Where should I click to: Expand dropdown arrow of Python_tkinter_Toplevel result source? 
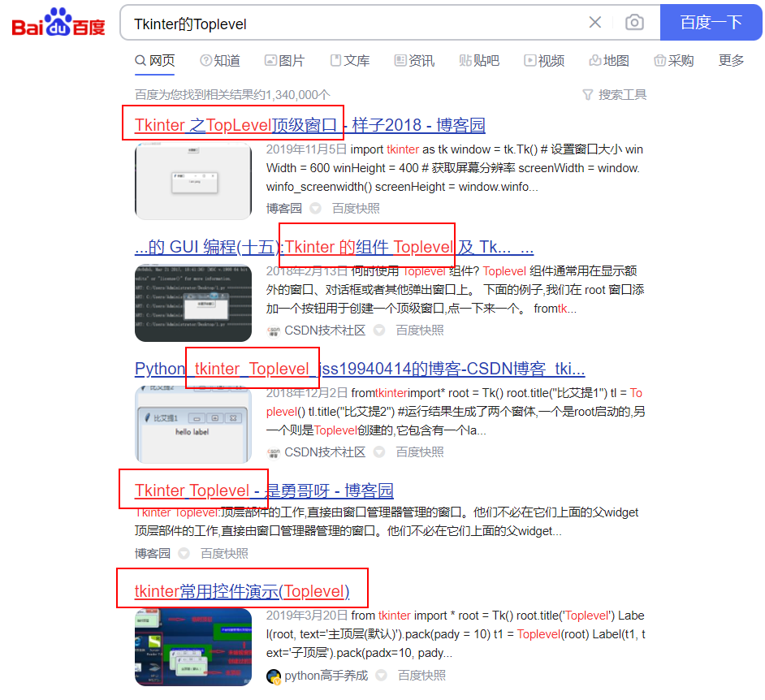pos(379,452)
